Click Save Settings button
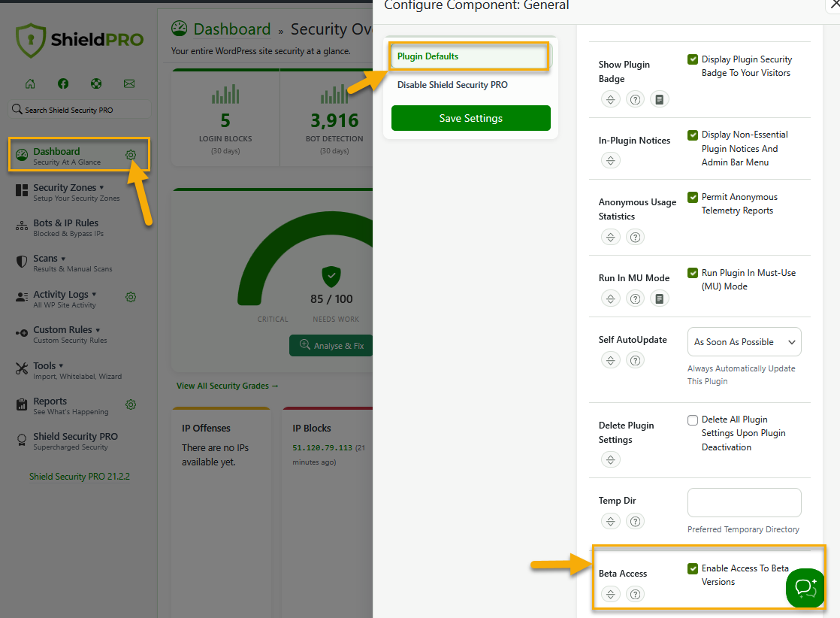 [471, 118]
